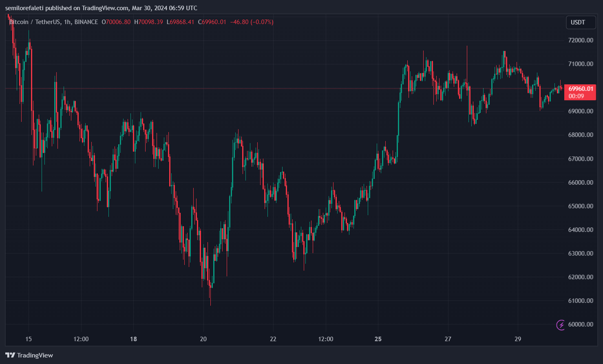
Task: Click 69000.00 on the price axis
Action: click(581, 111)
